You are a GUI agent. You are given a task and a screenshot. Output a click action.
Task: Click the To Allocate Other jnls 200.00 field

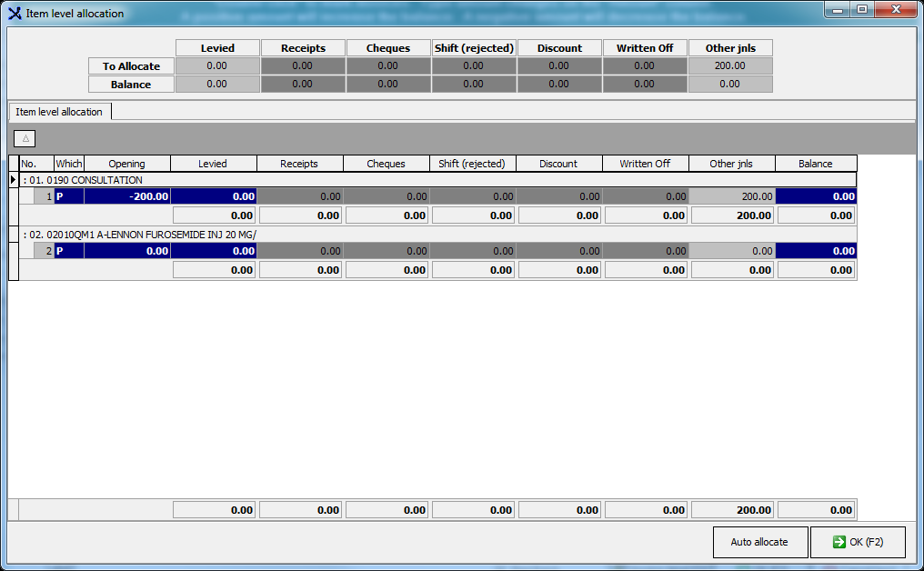pos(729,65)
